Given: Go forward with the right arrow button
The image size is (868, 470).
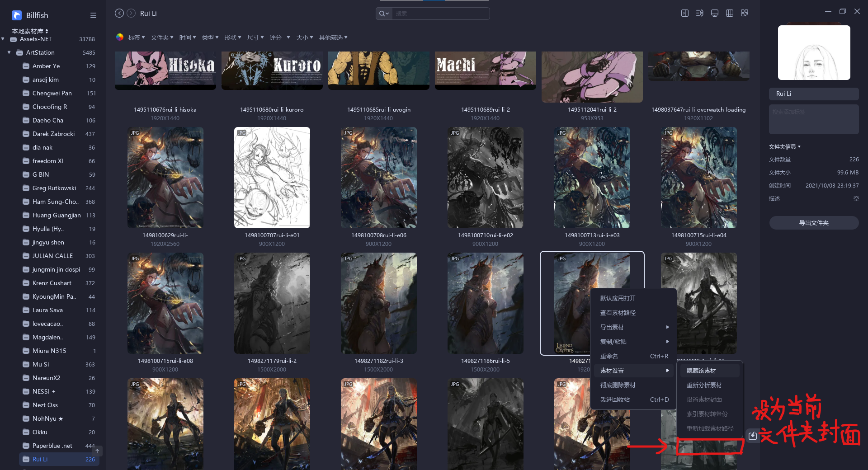Looking at the screenshot, I should click(x=131, y=13).
